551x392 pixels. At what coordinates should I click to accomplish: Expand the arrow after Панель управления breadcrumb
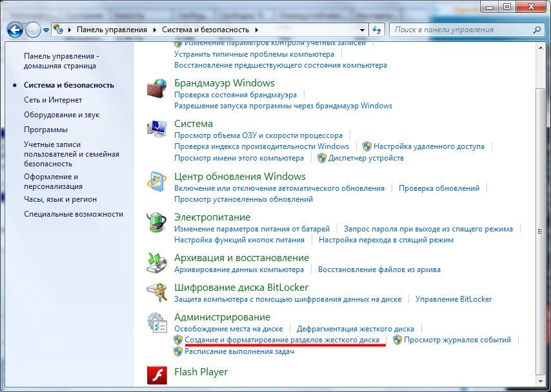point(155,30)
